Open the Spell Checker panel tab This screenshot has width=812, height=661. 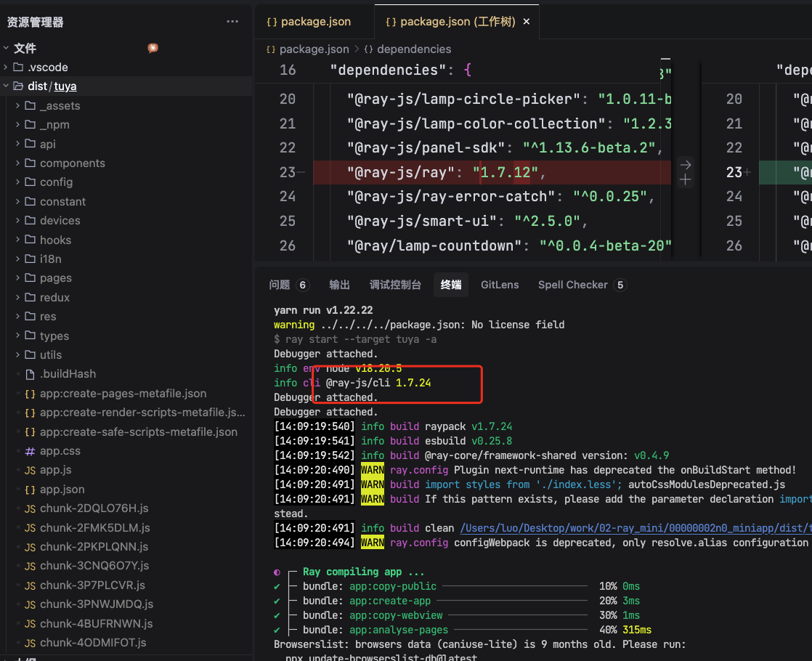click(582, 285)
